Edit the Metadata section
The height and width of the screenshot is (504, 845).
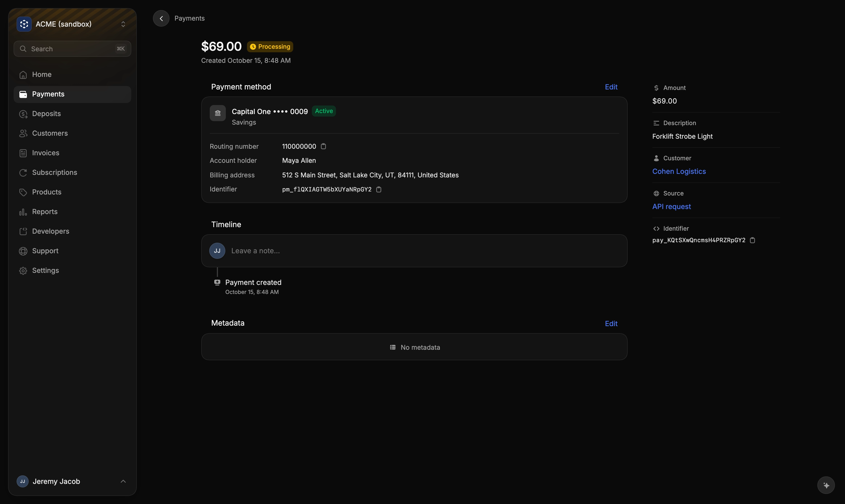click(611, 324)
